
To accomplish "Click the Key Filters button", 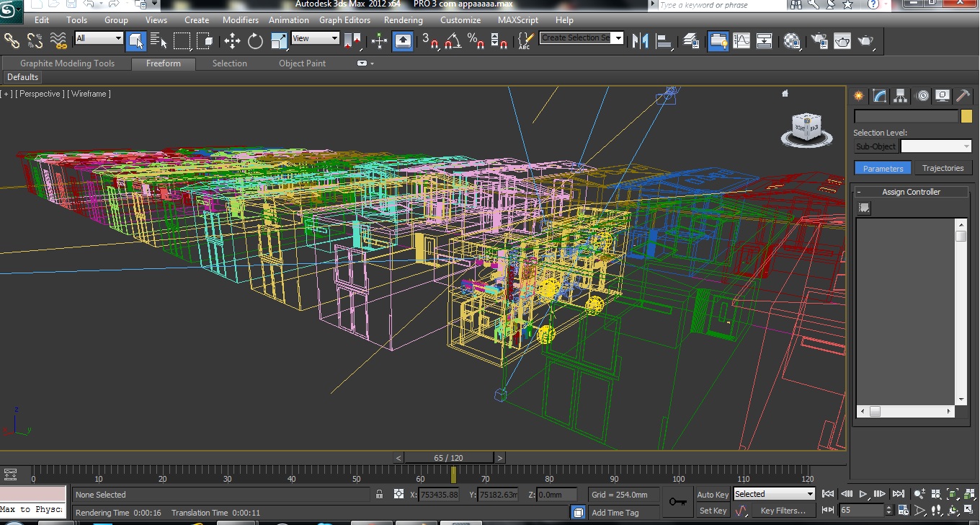I will pos(784,510).
